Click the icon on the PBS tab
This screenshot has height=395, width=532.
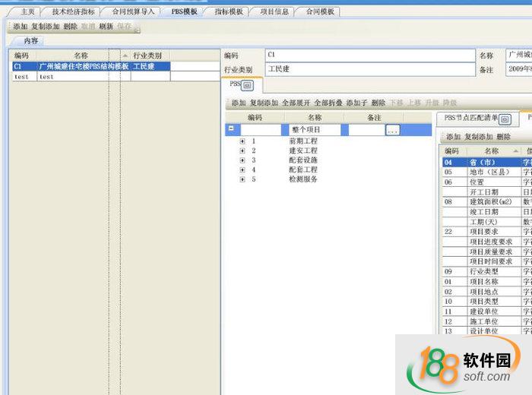(x=246, y=85)
